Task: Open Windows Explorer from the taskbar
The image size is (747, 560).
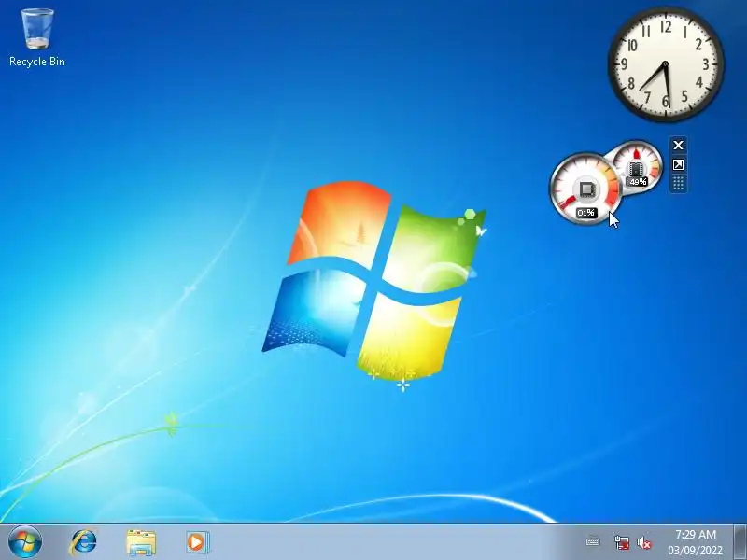Action: pyautogui.click(x=141, y=542)
